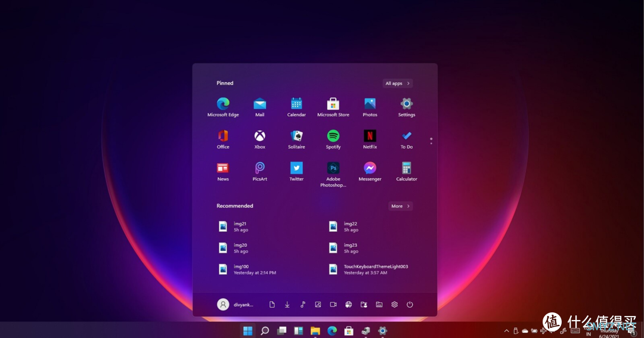The width and height of the screenshot is (644, 338).
Task: Open File Explorer icon in Start footer
Action: 379,305
